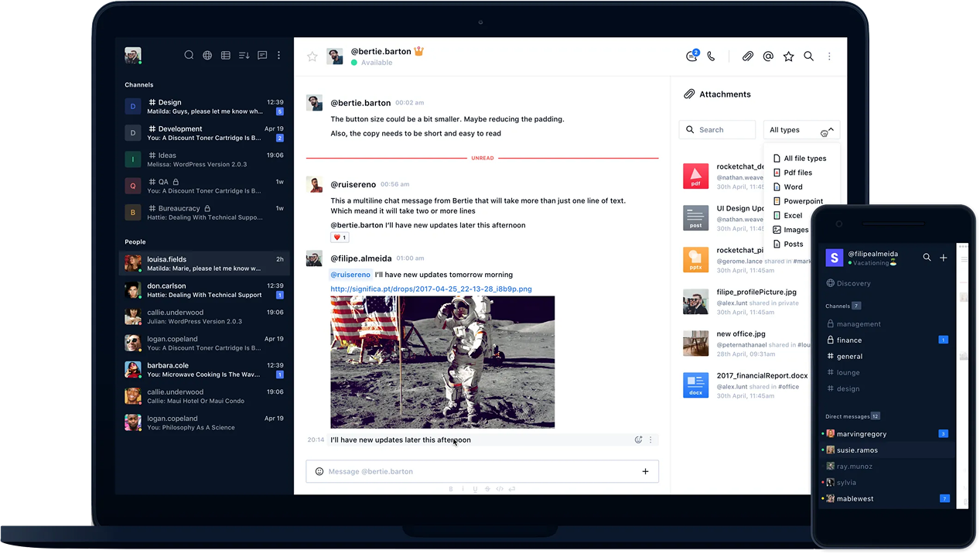Open the emoji picker in the message box
Image resolution: width=980 pixels, height=554 pixels.
point(319,471)
